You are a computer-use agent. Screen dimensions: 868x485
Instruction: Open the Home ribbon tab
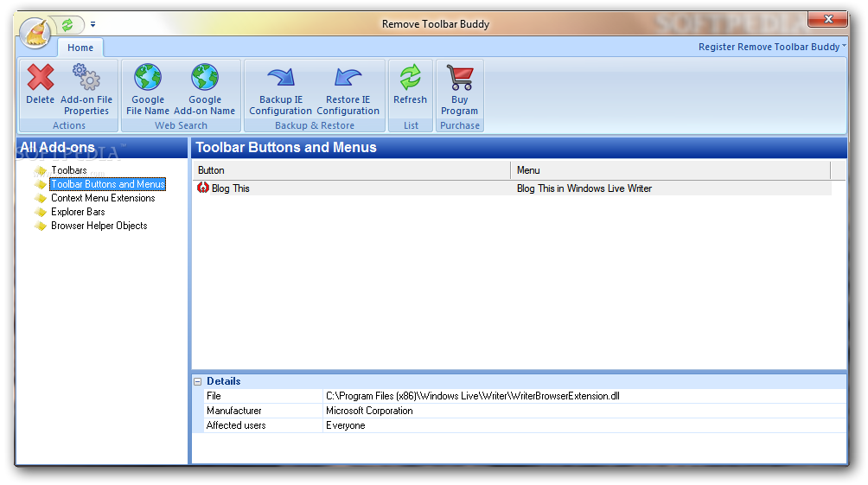tap(80, 48)
